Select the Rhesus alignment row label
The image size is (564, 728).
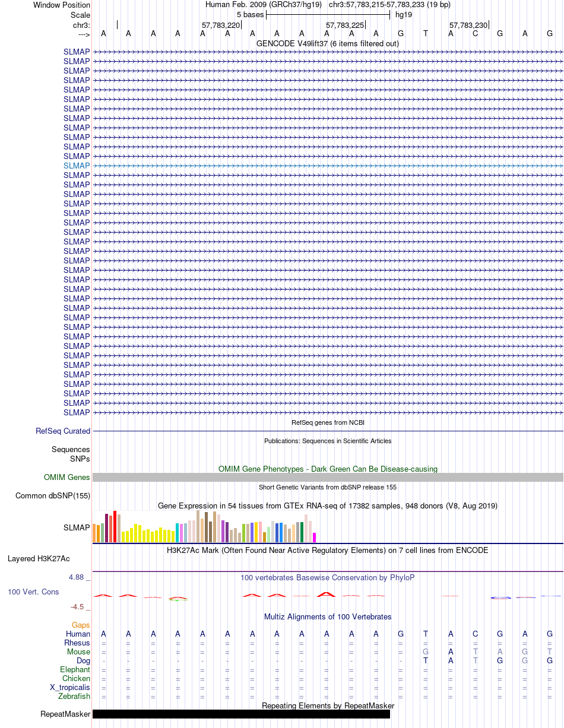coord(77,643)
